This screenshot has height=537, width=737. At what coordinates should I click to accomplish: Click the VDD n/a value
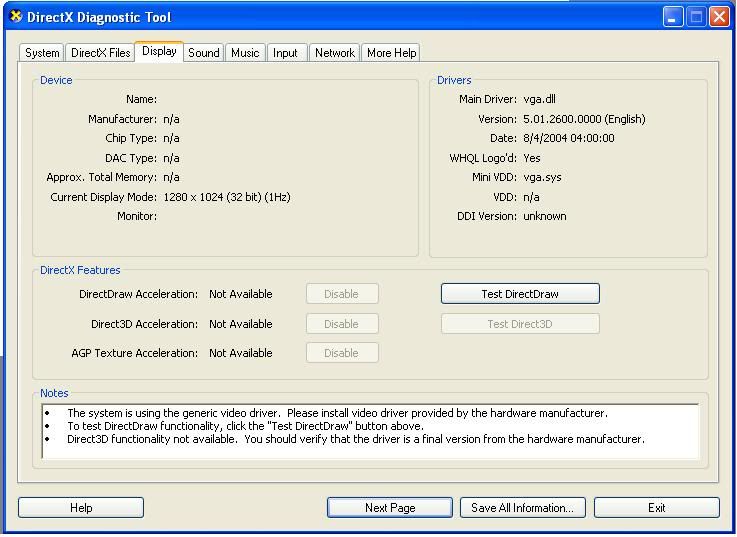pos(531,197)
